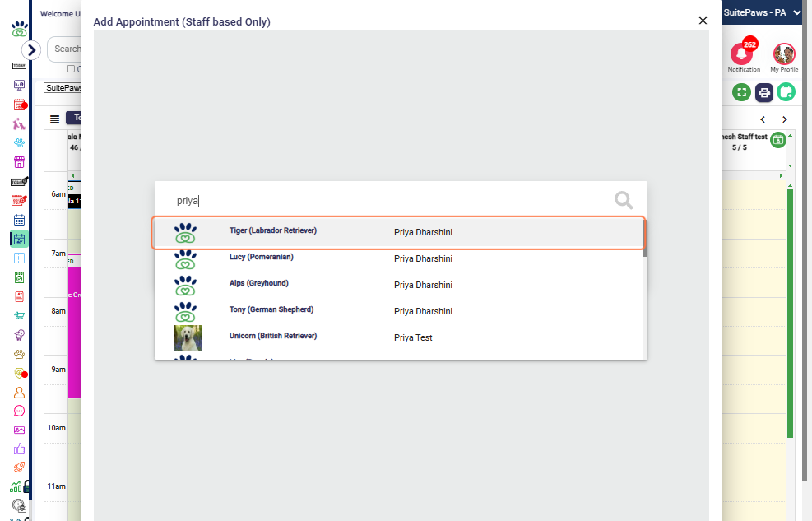
Task: Open the TODAY icon in the sidebar
Action: tap(19, 66)
